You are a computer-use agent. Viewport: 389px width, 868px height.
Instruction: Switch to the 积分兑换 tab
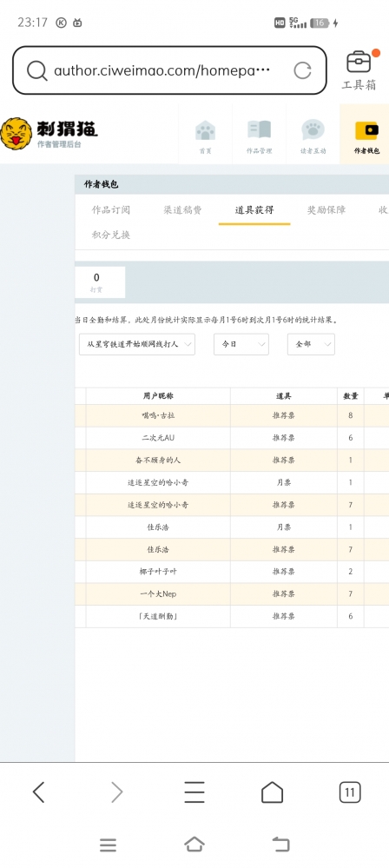pos(110,235)
